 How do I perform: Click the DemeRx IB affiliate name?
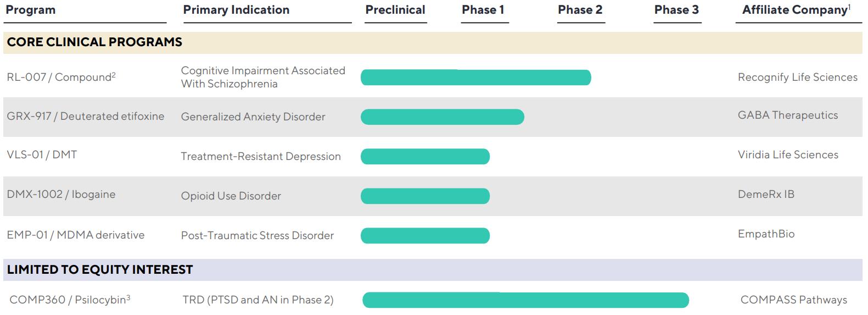[x=766, y=195]
